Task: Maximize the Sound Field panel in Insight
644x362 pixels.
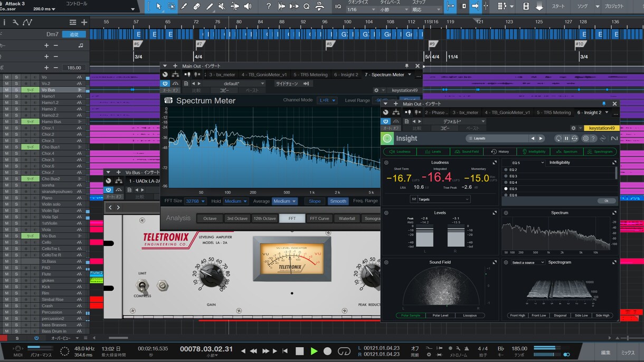Action: 495,262
